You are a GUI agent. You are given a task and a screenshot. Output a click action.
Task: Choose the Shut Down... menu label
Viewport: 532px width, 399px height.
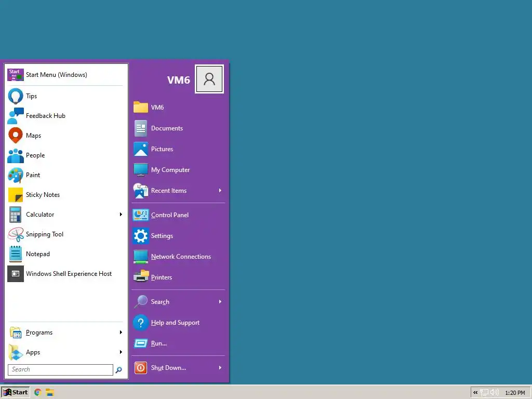169,368
